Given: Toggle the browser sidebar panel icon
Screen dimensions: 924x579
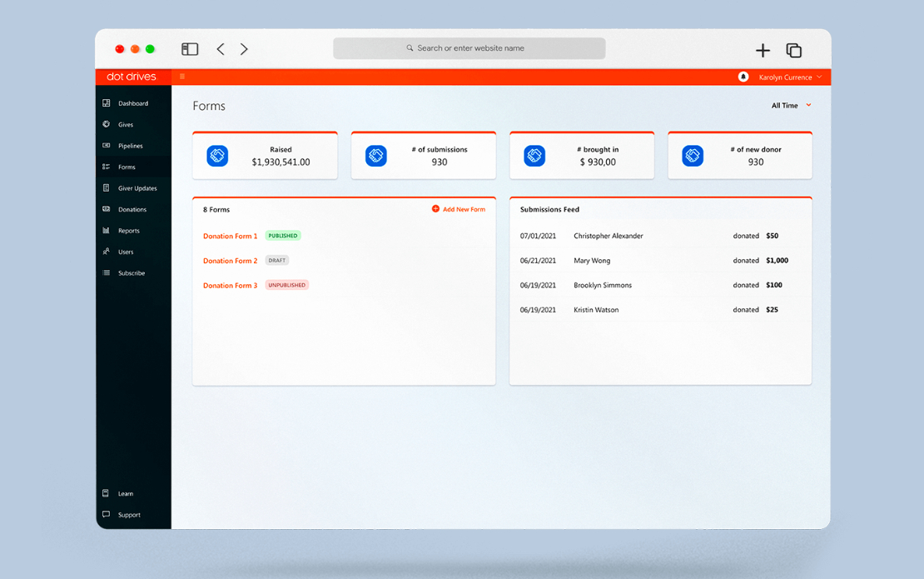Looking at the screenshot, I should pos(190,49).
